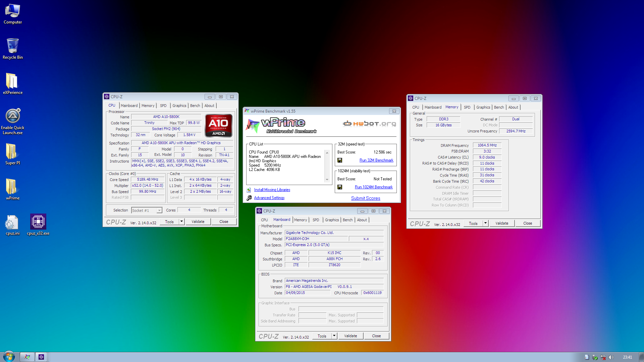Click the Core Voltage 1.584 V value
The width and height of the screenshot is (644, 362).
click(x=189, y=135)
